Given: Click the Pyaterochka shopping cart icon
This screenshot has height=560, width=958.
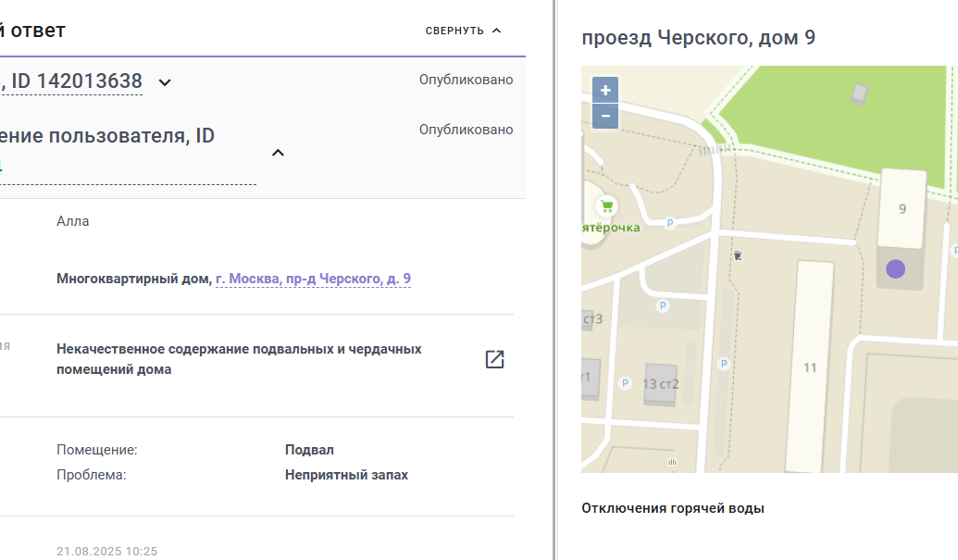Looking at the screenshot, I should point(606,206).
